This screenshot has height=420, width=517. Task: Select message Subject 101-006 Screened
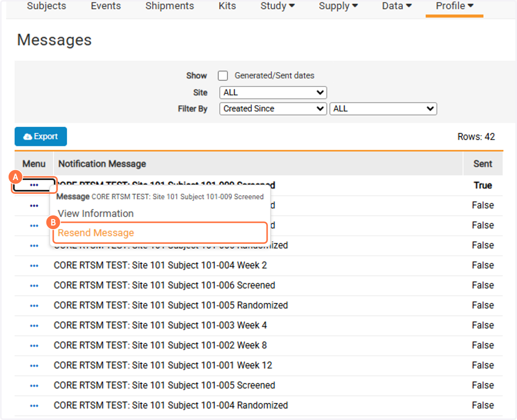(x=164, y=286)
